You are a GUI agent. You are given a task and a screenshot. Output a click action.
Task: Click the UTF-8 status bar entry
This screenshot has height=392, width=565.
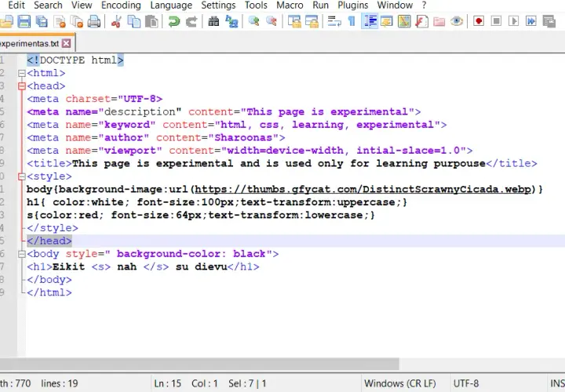466,383
